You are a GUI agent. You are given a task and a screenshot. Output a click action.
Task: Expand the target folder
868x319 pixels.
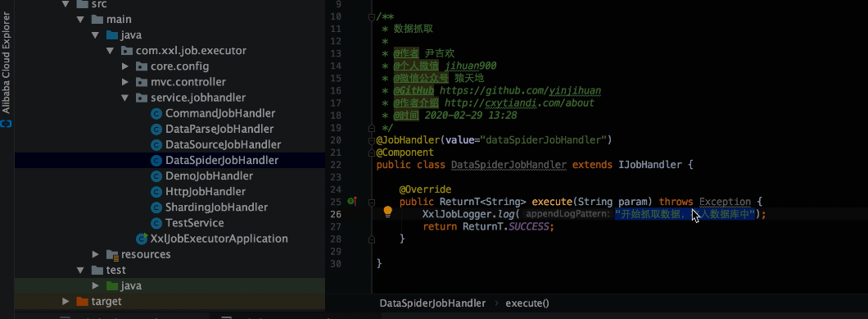pyautogui.click(x=66, y=301)
